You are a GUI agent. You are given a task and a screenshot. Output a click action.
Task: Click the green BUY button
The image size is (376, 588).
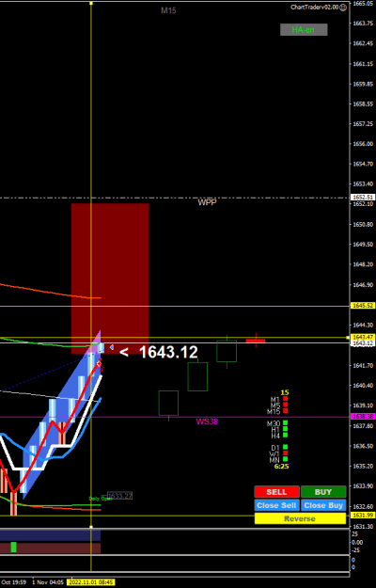(323, 492)
